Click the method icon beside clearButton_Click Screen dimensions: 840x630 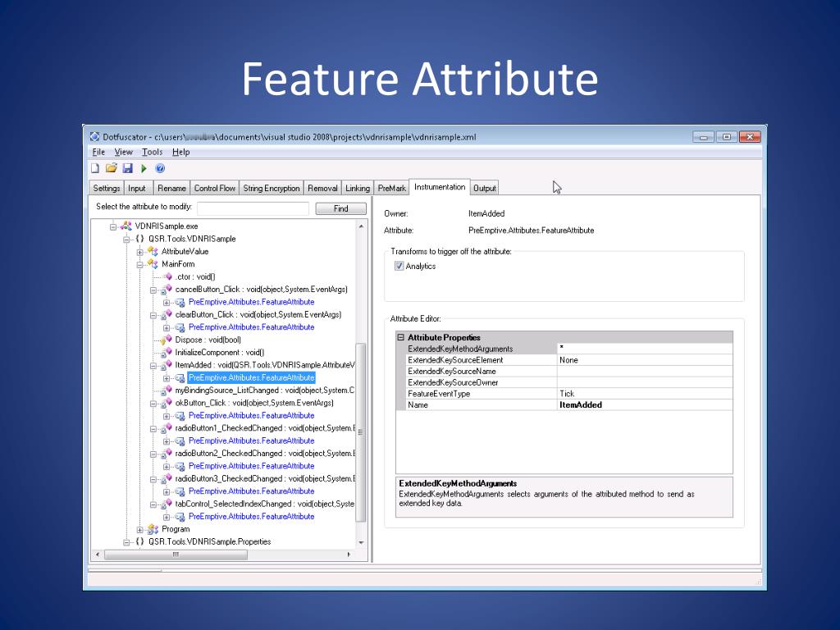[166, 314]
